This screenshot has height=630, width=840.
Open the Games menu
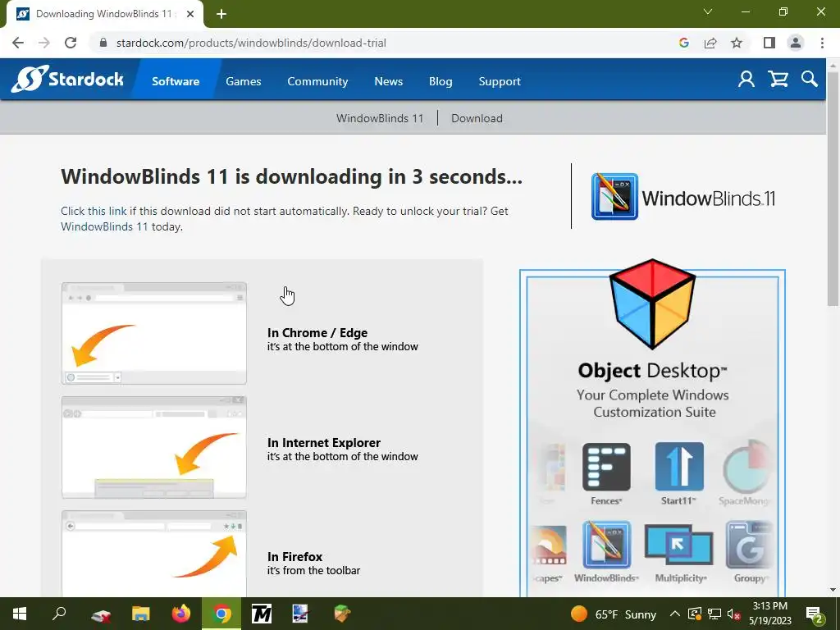243,81
